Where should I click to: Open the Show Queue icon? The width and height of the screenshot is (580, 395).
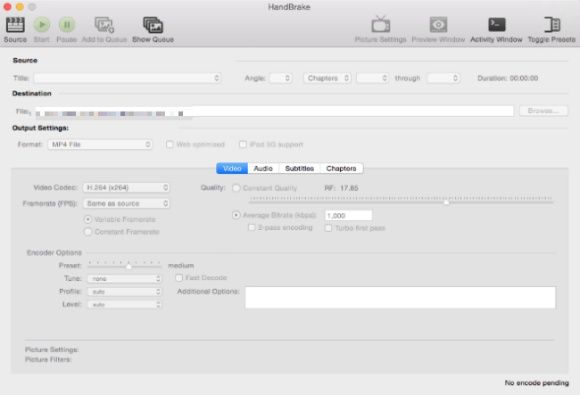(153, 25)
